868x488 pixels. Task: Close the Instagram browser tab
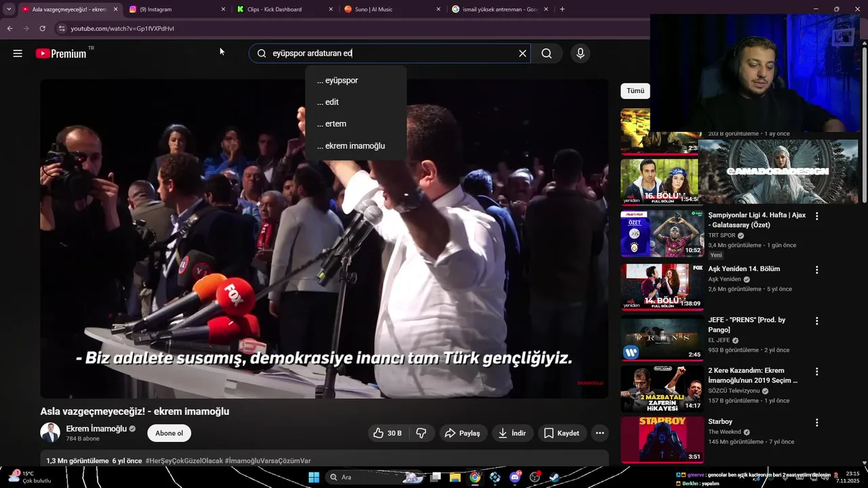(x=223, y=9)
